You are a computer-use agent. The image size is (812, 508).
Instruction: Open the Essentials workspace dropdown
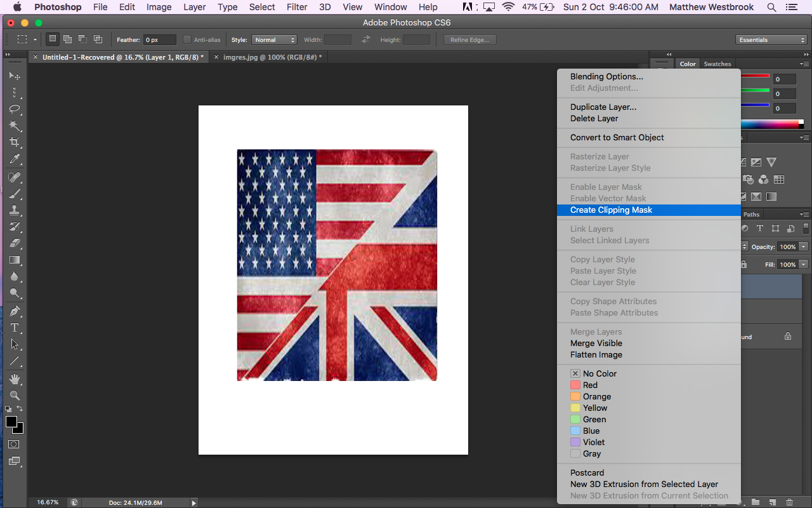click(771, 39)
